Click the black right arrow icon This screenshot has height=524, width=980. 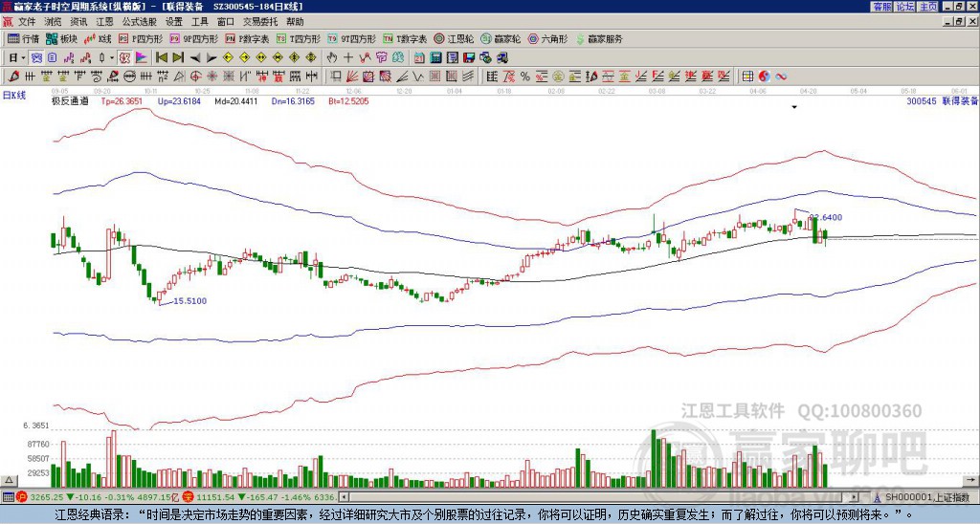pos(212,57)
